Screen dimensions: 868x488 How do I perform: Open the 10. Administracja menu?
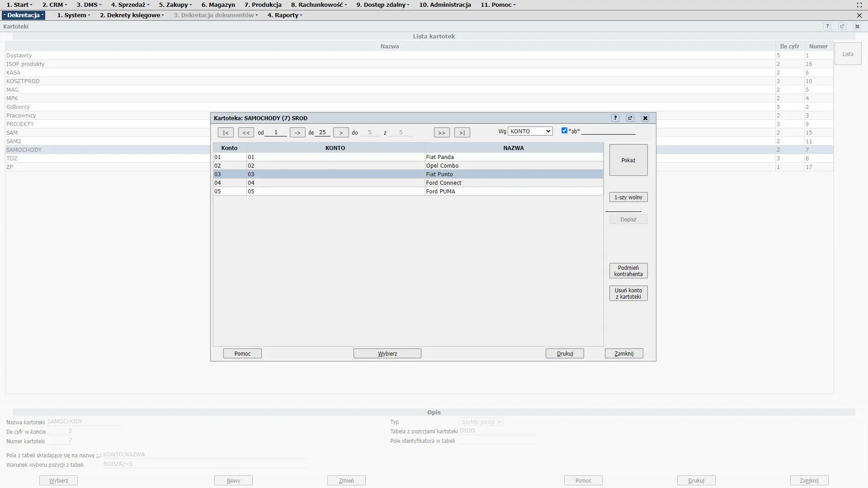(x=445, y=5)
